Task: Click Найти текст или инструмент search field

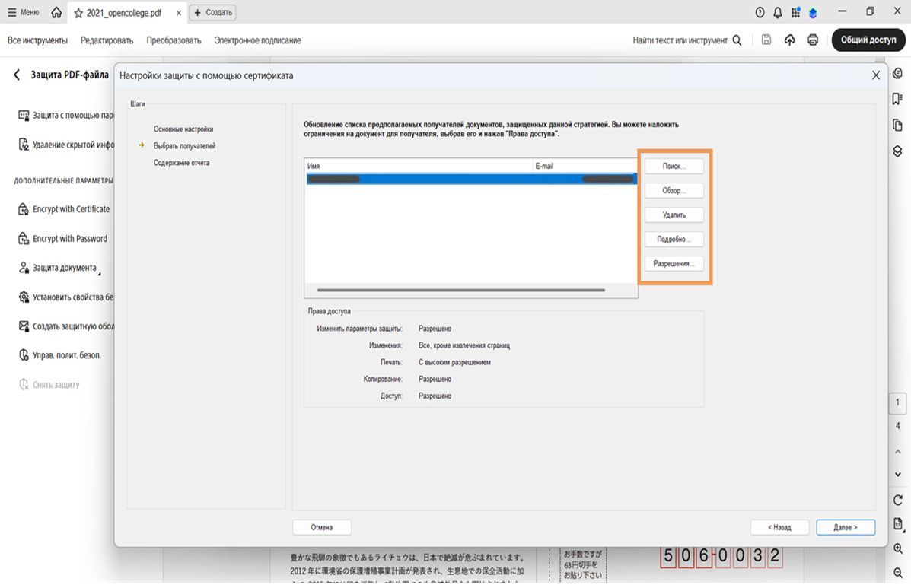Action: click(x=686, y=40)
